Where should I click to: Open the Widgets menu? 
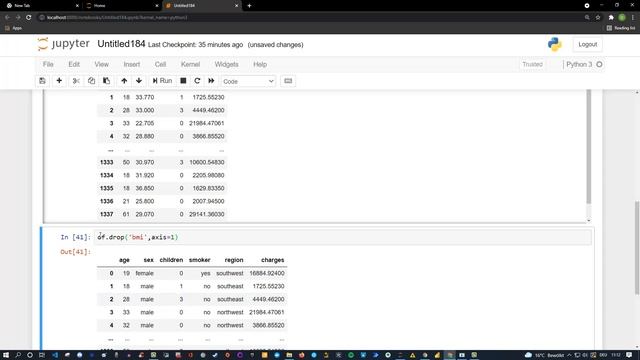pos(226,64)
